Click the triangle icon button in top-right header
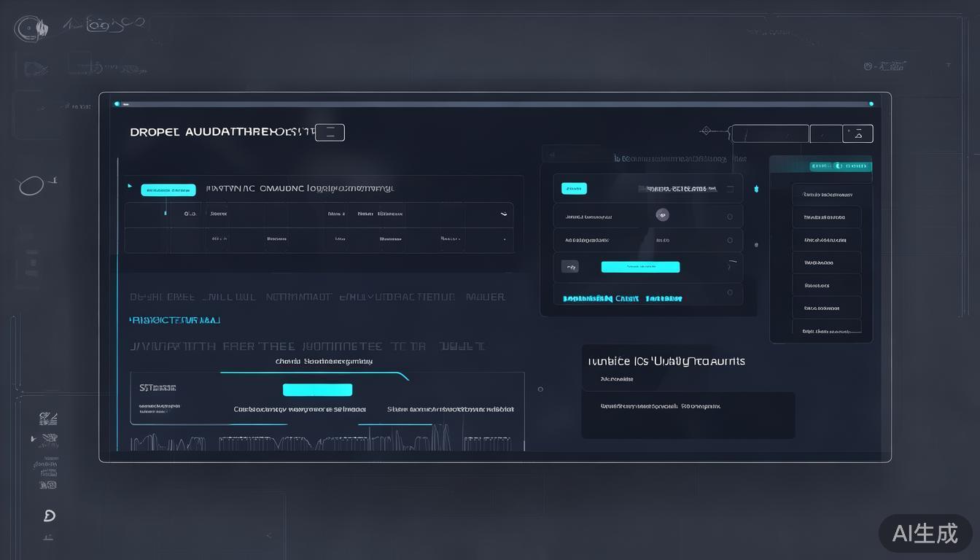 857,133
